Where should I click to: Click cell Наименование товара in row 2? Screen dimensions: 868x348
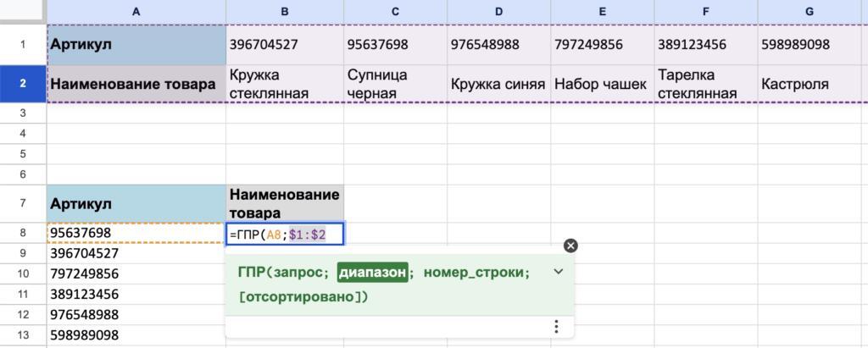click(x=136, y=84)
